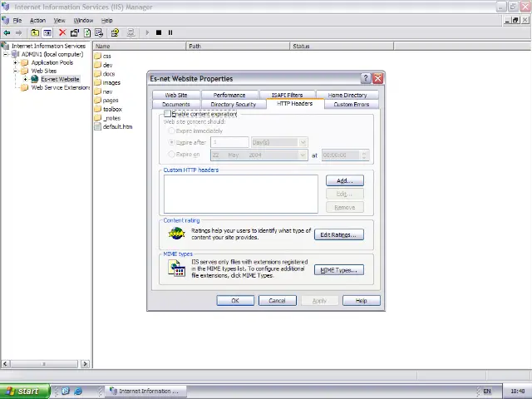Click the Custom HTTP headers list box

(241, 194)
